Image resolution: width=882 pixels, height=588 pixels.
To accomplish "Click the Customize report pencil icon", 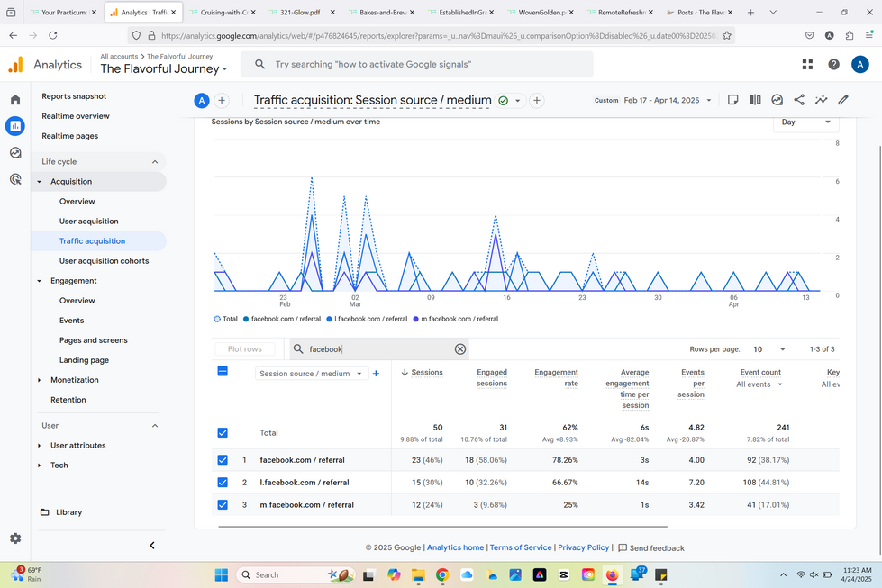I will (x=842, y=100).
